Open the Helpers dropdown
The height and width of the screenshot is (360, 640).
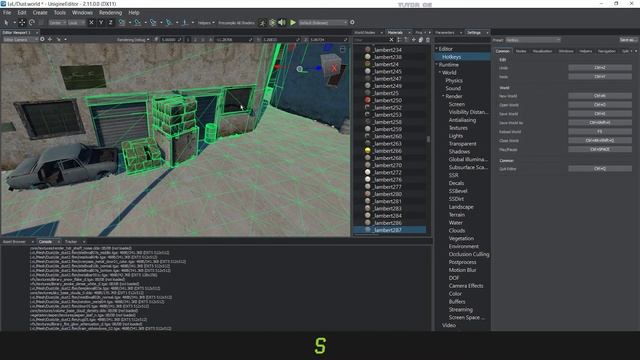[x=206, y=23]
